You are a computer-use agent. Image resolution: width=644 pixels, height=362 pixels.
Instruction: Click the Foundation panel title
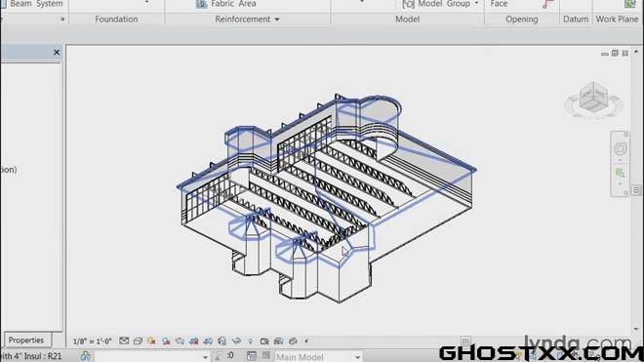pyautogui.click(x=117, y=20)
